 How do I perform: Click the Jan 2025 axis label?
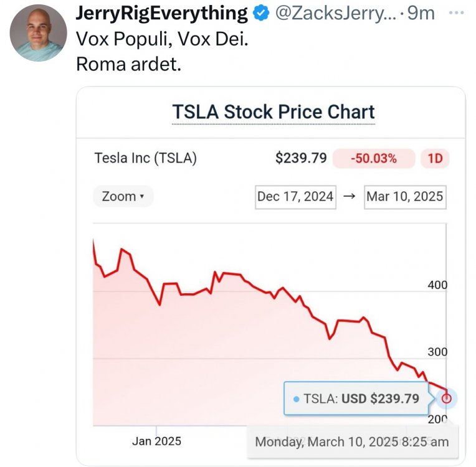156,441
